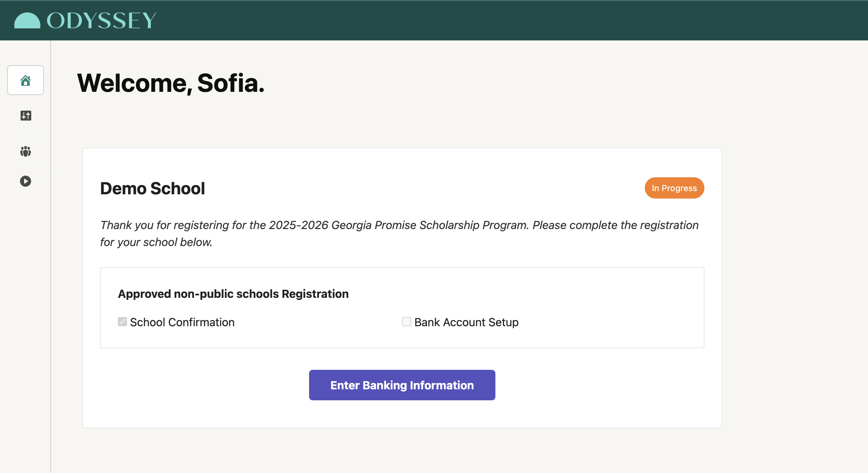Open the Home sidebar icon
Image resolution: width=868 pixels, height=473 pixels.
tap(26, 80)
